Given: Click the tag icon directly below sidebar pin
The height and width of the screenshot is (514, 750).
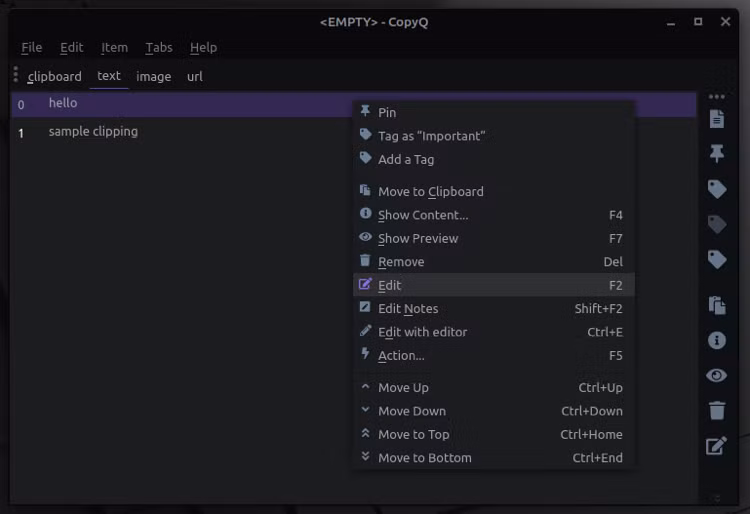Looking at the screenshot, I should tap(717, 189).
